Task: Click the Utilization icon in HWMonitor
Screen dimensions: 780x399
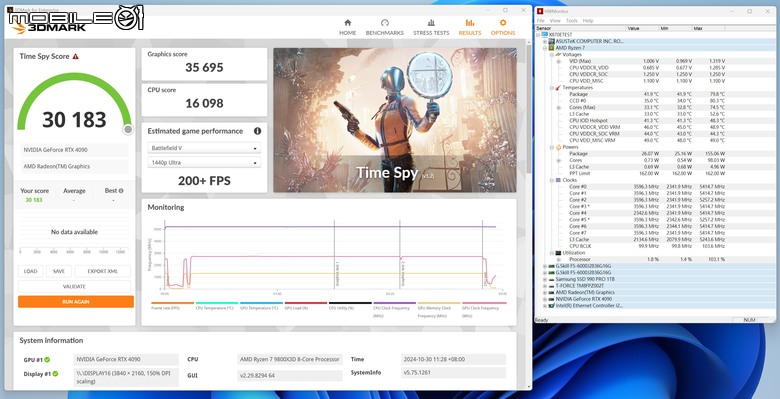Action: [558, 253]
